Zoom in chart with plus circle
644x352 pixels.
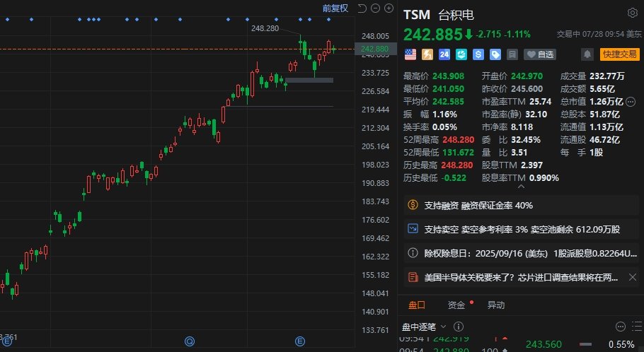(389, 8)
